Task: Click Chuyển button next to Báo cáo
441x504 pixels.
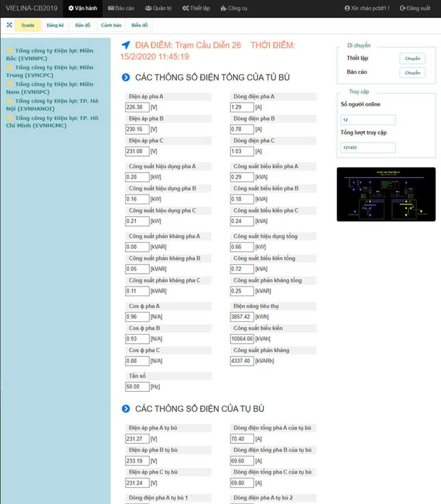Action: pos(412,73)
